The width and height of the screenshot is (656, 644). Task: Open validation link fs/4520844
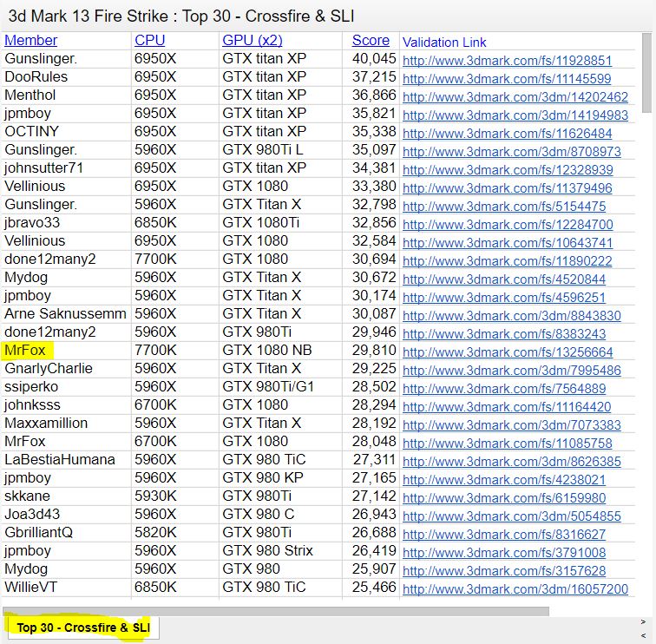click(x=503, y=279)
